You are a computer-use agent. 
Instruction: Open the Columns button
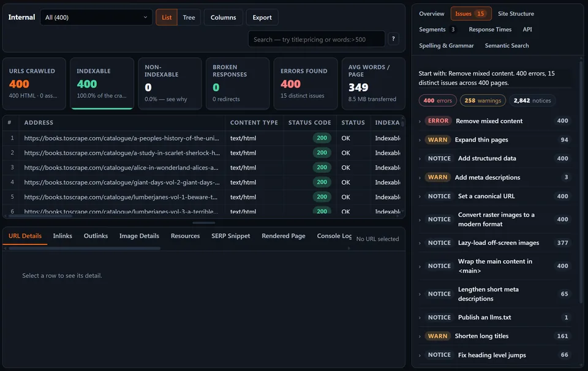click(x=223, y=17)
